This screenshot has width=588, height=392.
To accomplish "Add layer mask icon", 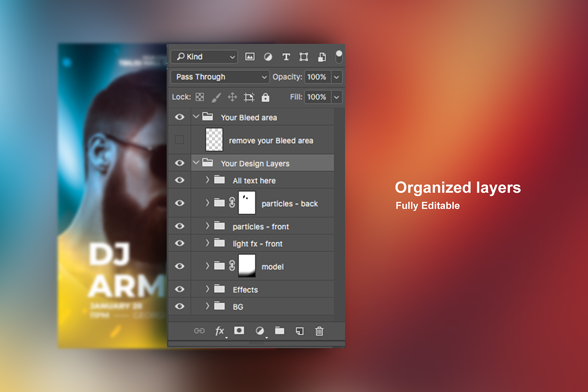I will (239, 331).
